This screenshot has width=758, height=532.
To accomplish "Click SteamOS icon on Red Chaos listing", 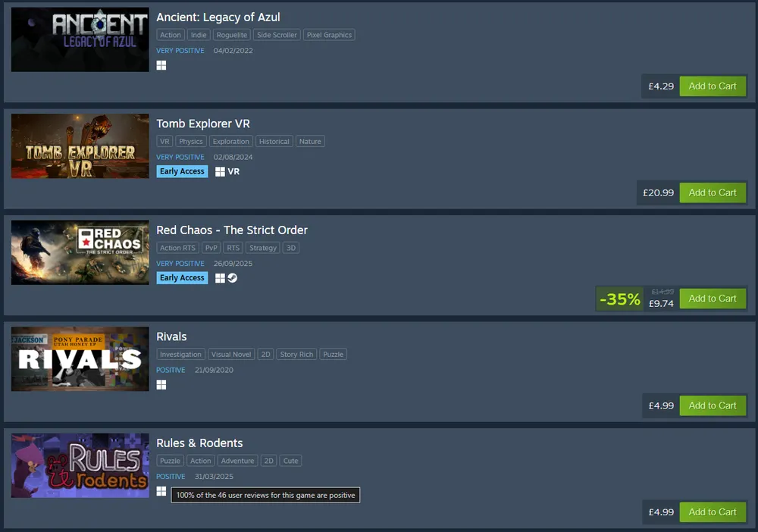I will coord(233,278).
